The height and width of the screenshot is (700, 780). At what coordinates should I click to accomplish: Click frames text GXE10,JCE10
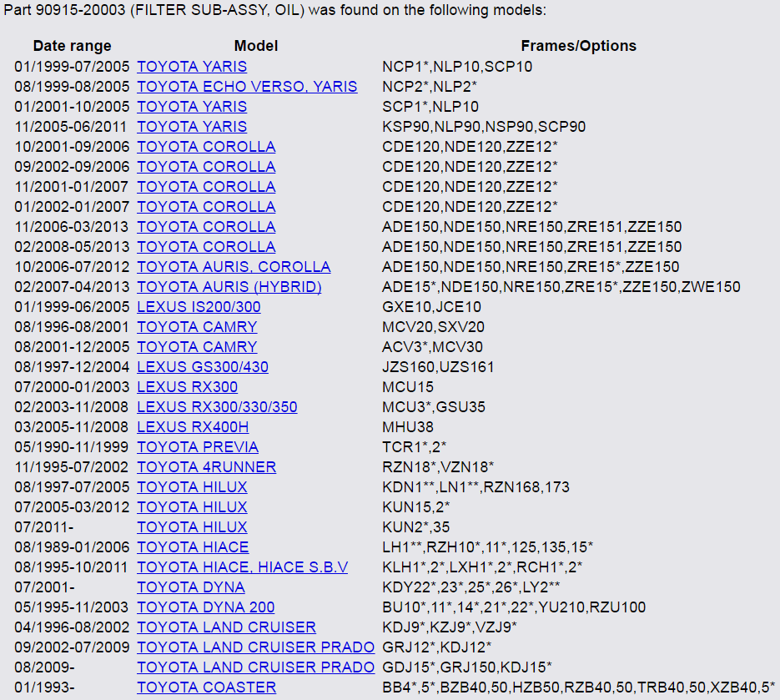point(431,306)
